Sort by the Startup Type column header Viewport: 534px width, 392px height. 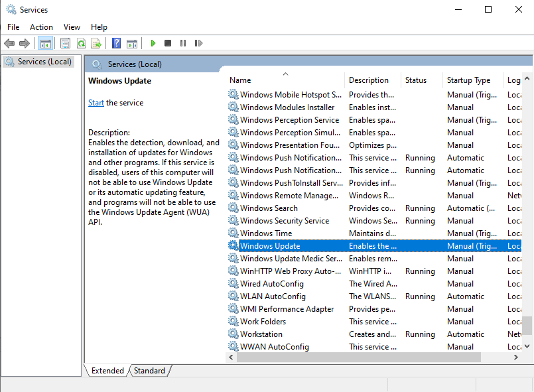pos(468,80)
